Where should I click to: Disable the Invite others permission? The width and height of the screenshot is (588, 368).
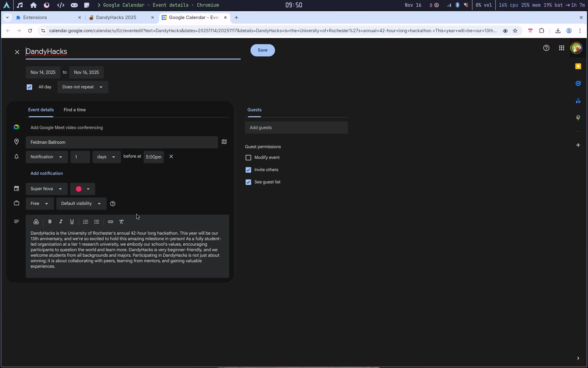[x=248, y=170]
